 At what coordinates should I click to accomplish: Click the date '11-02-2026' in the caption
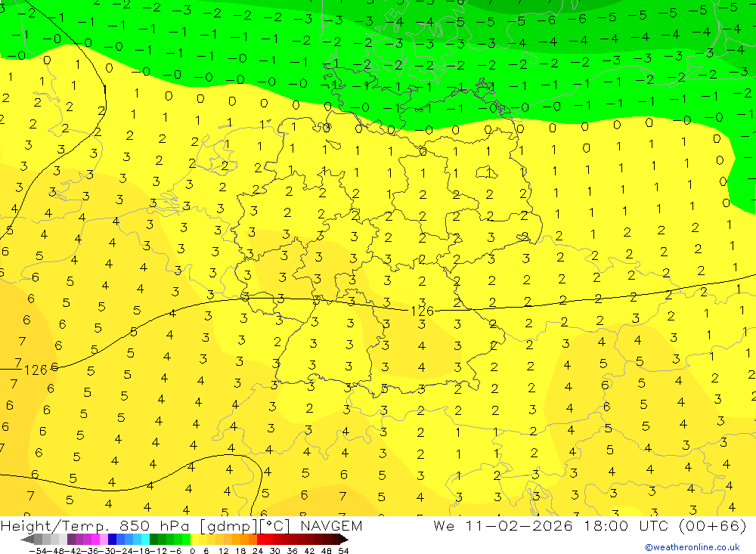pyautogui.click(x=519, y=525)
